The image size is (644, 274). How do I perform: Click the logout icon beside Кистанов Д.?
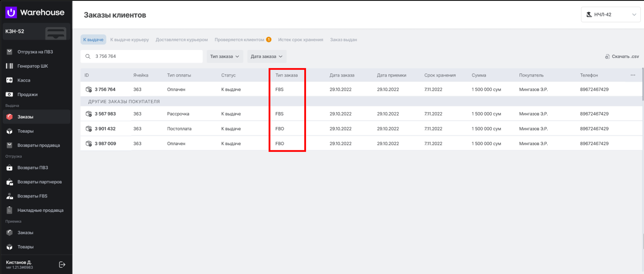point(62,264)
